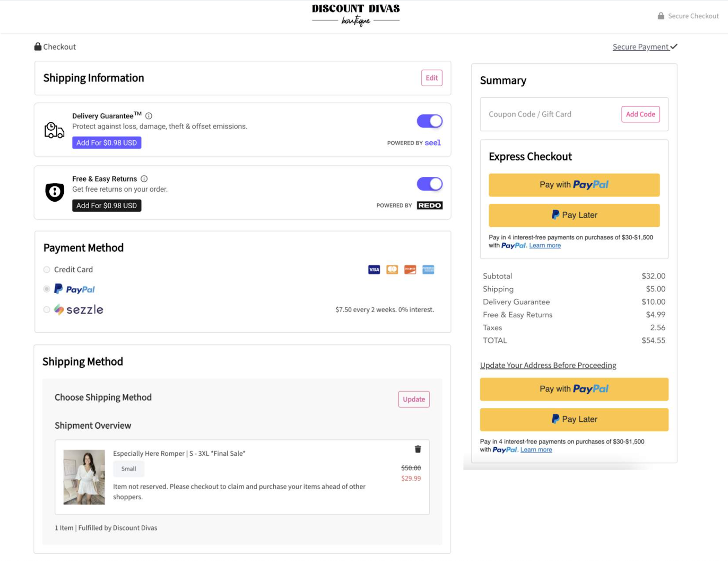Click the Delivery Guarantee info icon
Image resolution: width=728 pixels, height=561 pixels.
click(x=149, y=116)
